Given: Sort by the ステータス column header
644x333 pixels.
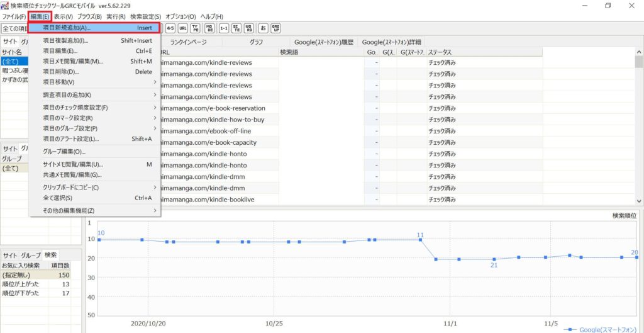Looking at the screenshot, I should pos(485,52).
